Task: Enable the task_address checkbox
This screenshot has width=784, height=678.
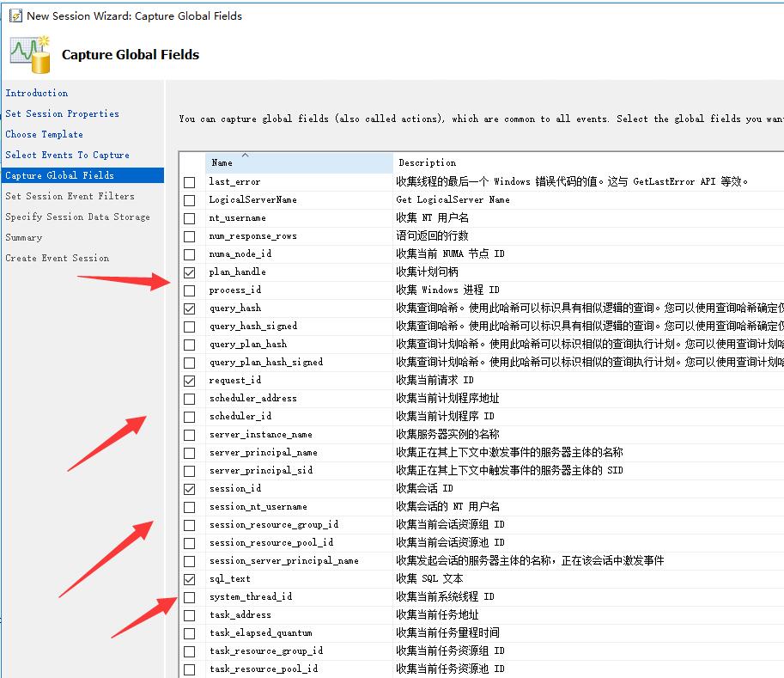Action: [x=190, y=615]
